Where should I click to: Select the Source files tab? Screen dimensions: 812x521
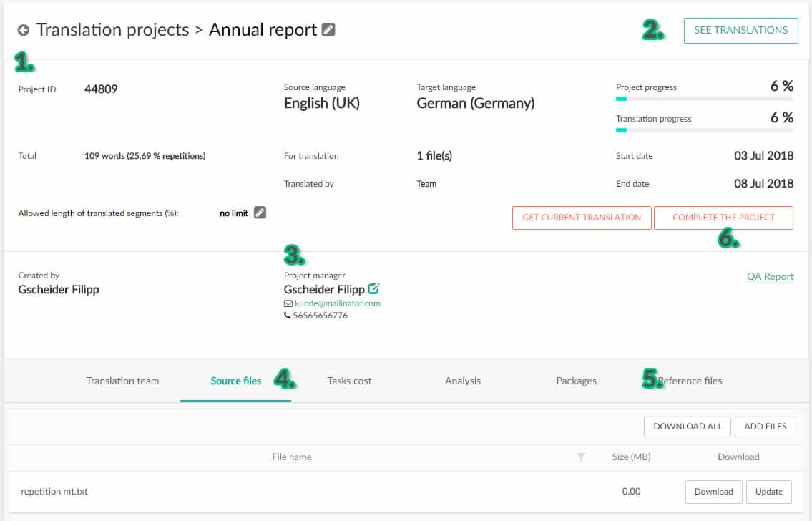(235, 381)
